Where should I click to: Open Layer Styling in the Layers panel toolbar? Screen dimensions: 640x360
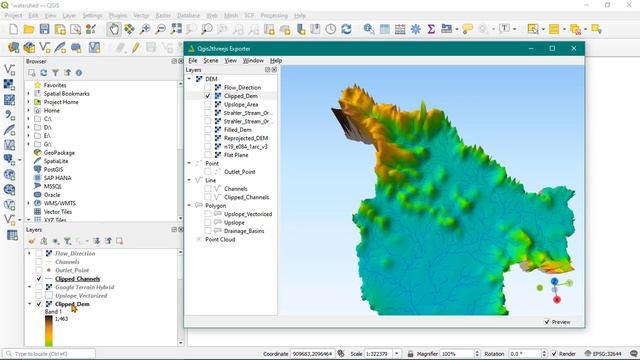point(32,241)
